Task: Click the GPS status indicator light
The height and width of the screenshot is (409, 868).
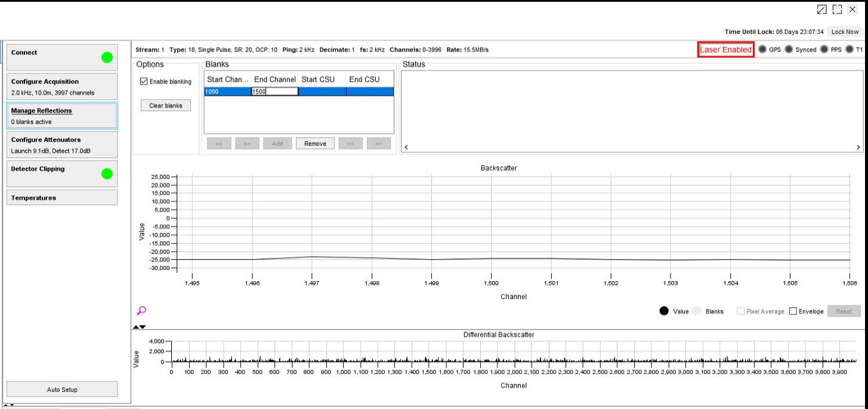Action: click(762, 50)
